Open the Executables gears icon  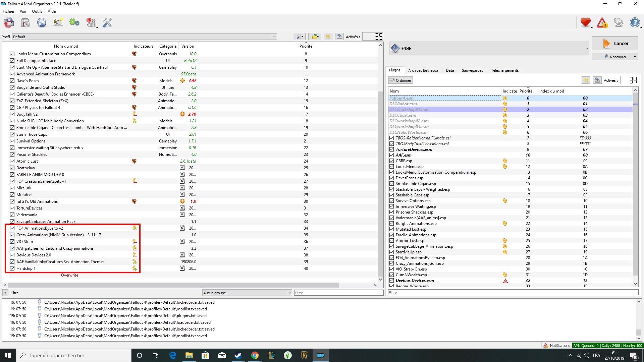74,23
